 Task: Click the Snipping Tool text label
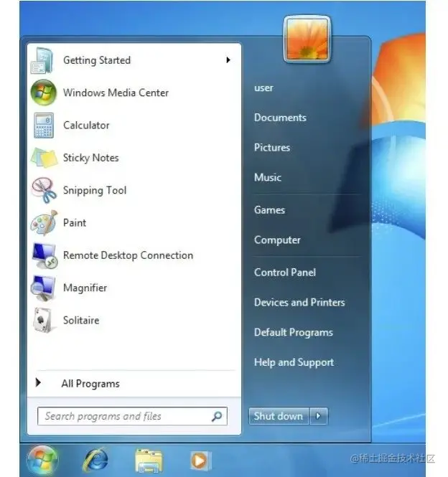pos(95,190)
